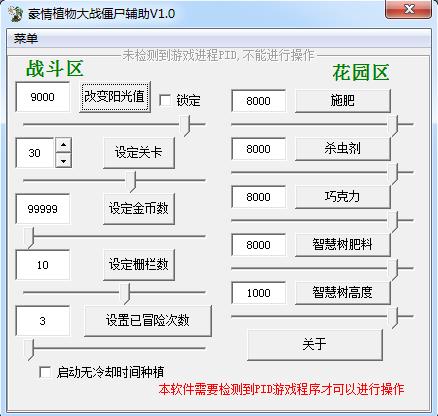The width and height of the screenshot is (438, 416).
Task: Click the 改变阳光值 button
Action: [114, 97]
